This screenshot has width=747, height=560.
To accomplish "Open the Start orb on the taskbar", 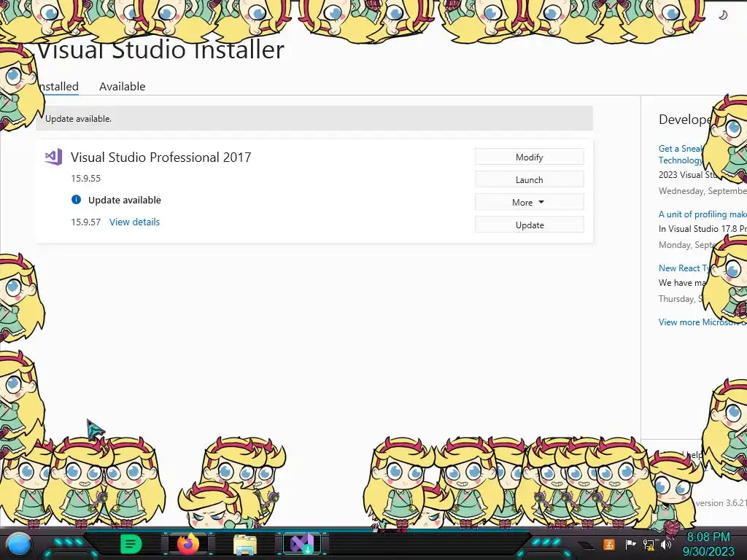I will click(x=18, y=544).
